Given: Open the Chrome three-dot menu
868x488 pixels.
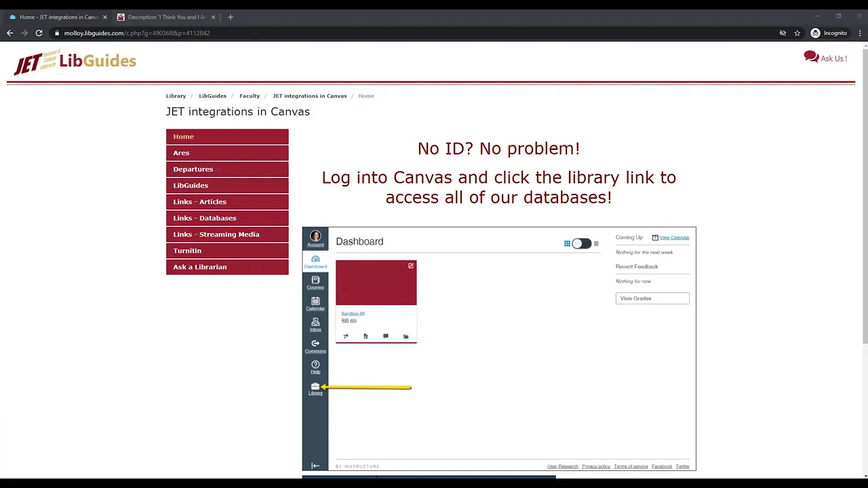Looking at the screenshot, I should click(859, 33).
